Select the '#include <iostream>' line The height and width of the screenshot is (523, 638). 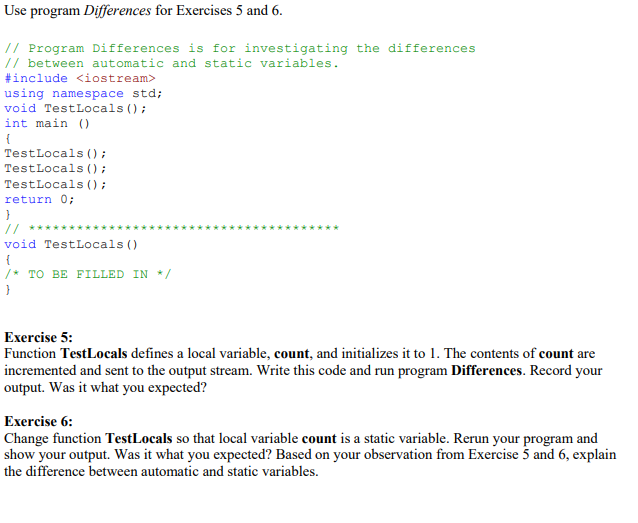click(80, 78)
